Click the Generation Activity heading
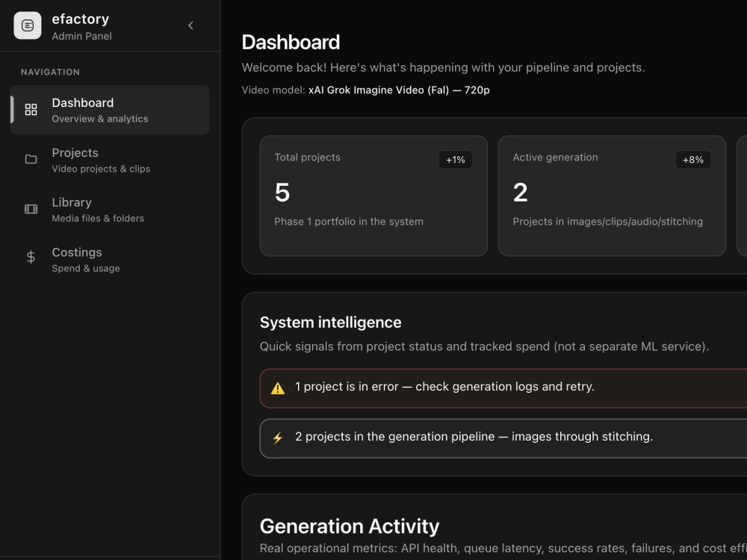747x560 pixels. pos(349,526)
